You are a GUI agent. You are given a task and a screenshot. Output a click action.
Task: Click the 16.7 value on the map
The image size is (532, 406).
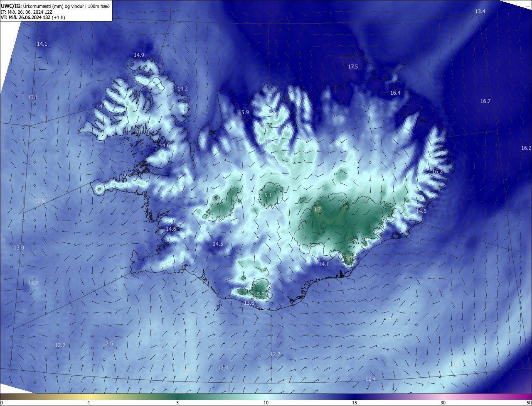485,101
